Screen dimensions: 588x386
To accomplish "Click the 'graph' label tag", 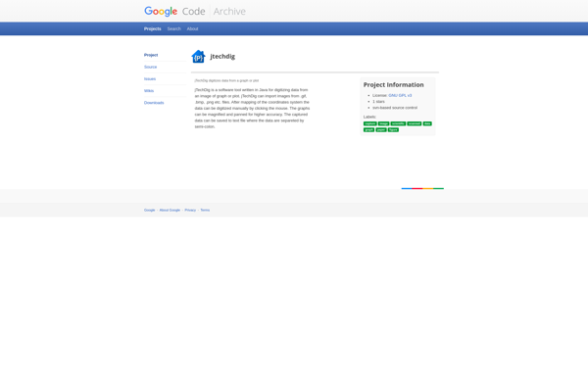I will (369, 129).
